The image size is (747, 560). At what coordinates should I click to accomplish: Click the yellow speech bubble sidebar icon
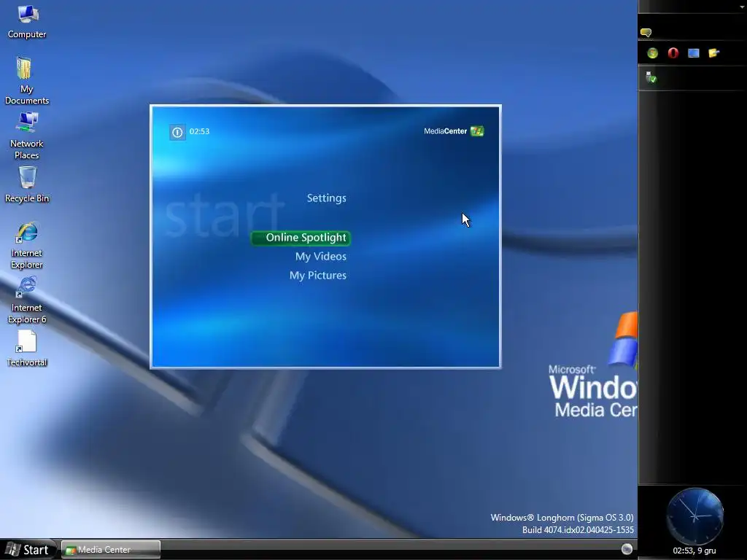pyautogui.click(x=646, y=32)
